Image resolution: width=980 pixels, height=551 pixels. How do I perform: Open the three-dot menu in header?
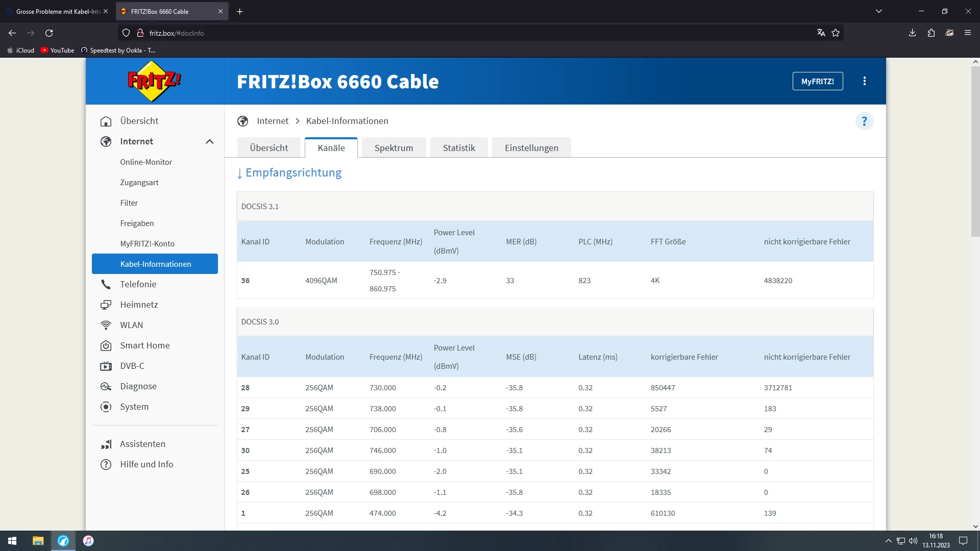click(x=864, y=81)
